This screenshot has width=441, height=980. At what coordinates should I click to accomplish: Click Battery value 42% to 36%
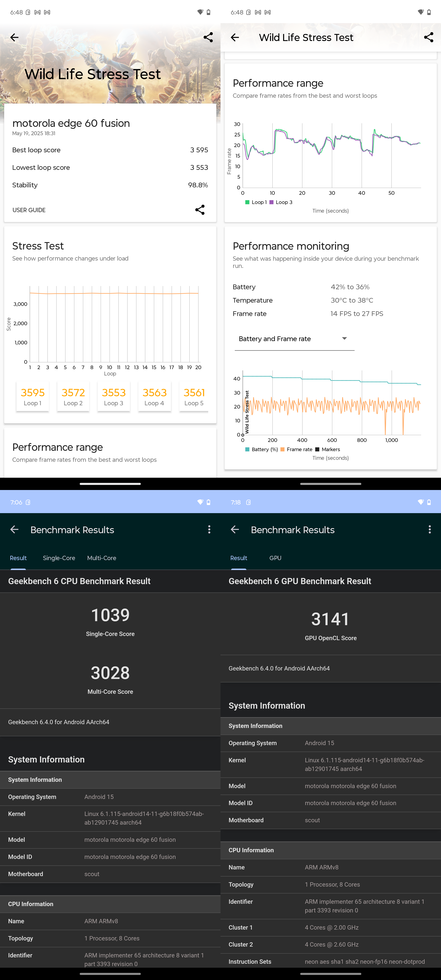(350, 287)
